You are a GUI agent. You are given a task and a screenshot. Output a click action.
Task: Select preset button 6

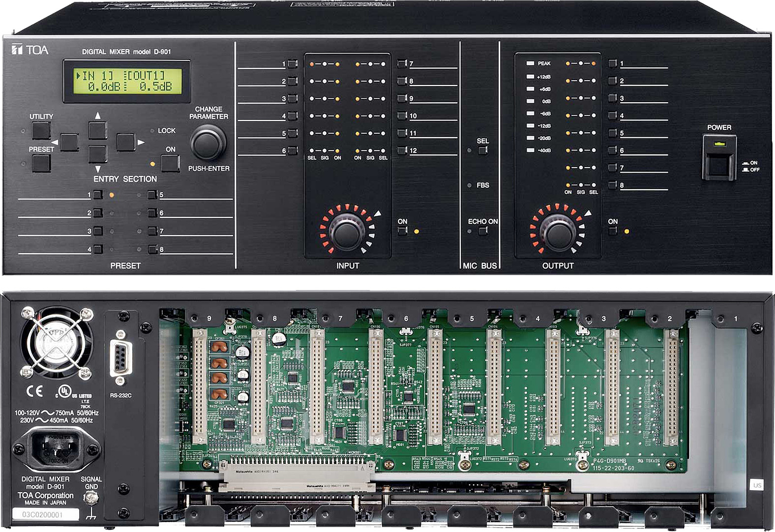[x=153, y=213]
